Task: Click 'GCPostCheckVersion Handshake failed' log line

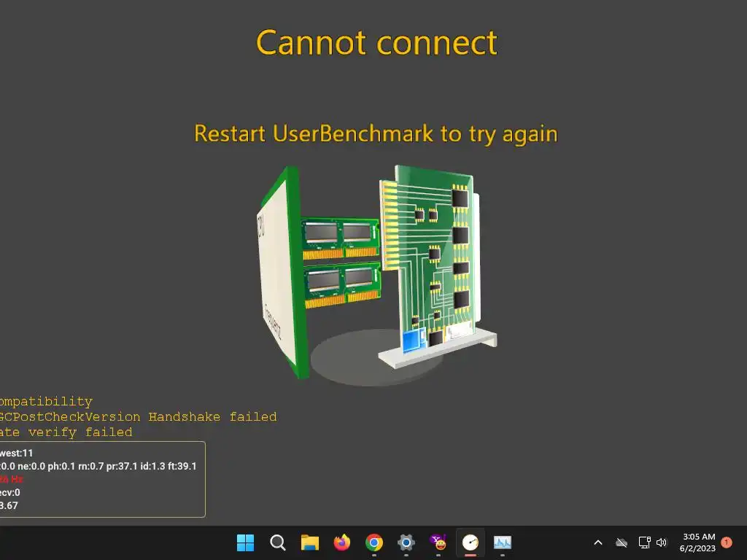Action: [x=138, y=416]
